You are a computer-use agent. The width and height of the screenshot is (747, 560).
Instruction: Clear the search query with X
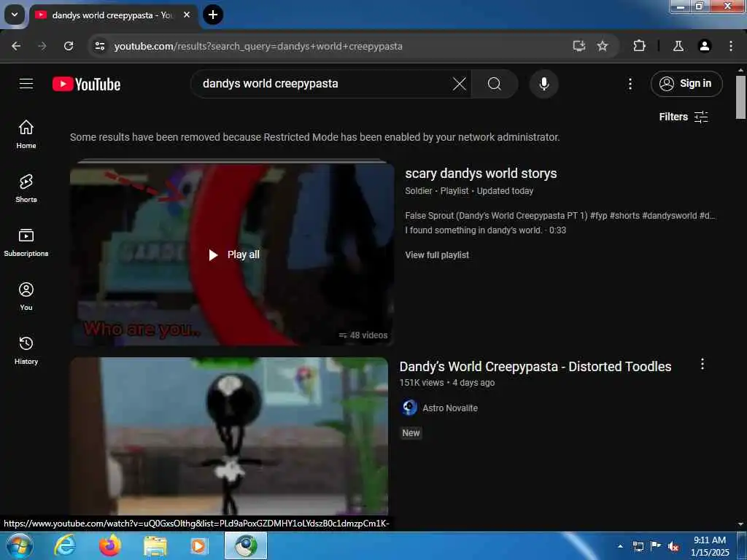coord(460,84)
